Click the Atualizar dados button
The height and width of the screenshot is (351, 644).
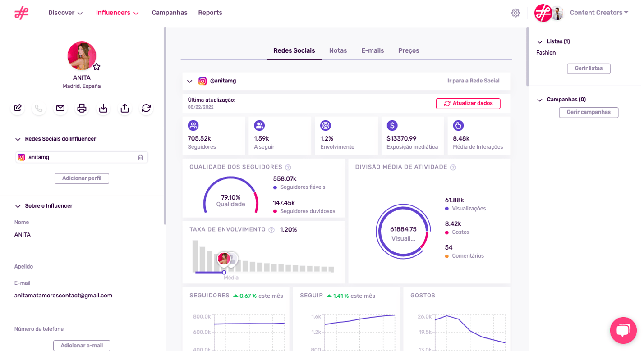pyautogui.click(x=468, y=103)
